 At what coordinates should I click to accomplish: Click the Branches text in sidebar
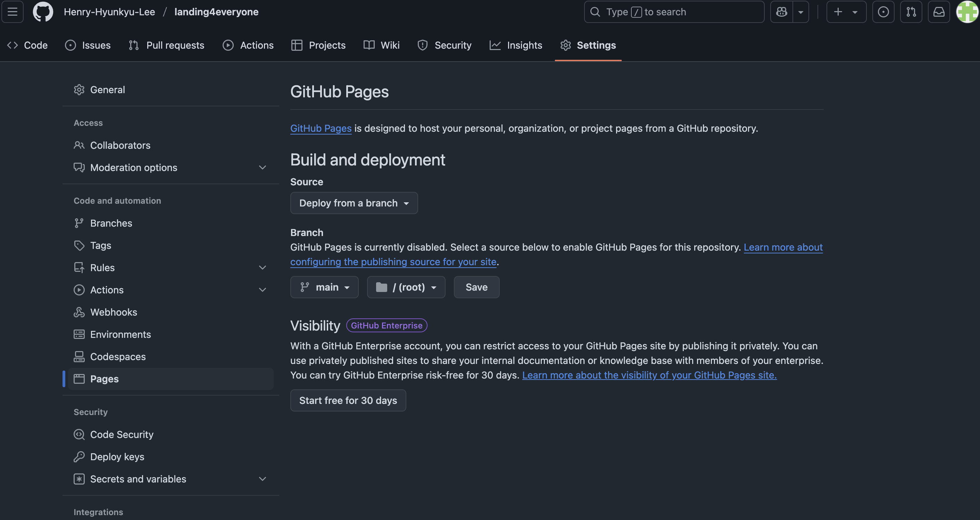coord(111,223)
